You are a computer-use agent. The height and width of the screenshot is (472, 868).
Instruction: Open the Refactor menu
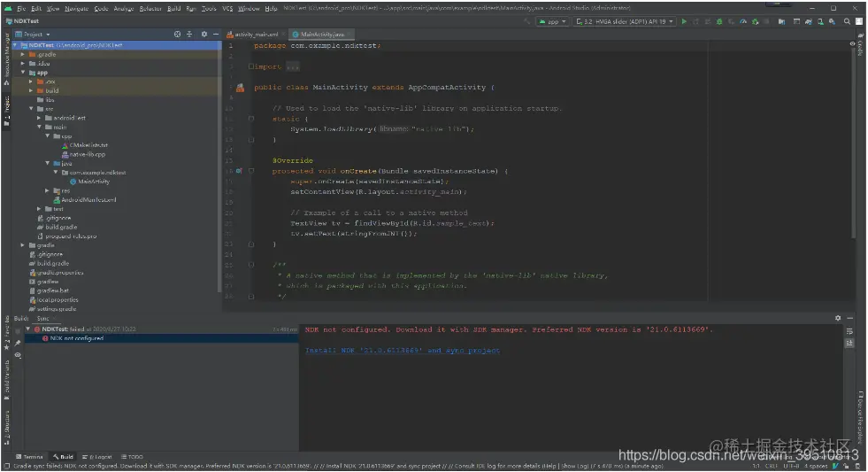(x=150, y=8)
